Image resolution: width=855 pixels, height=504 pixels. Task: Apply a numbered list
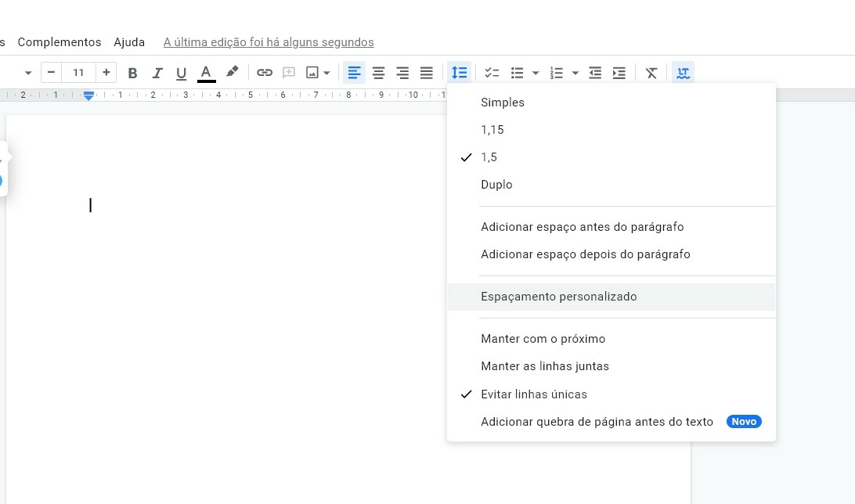pos(556,73)
